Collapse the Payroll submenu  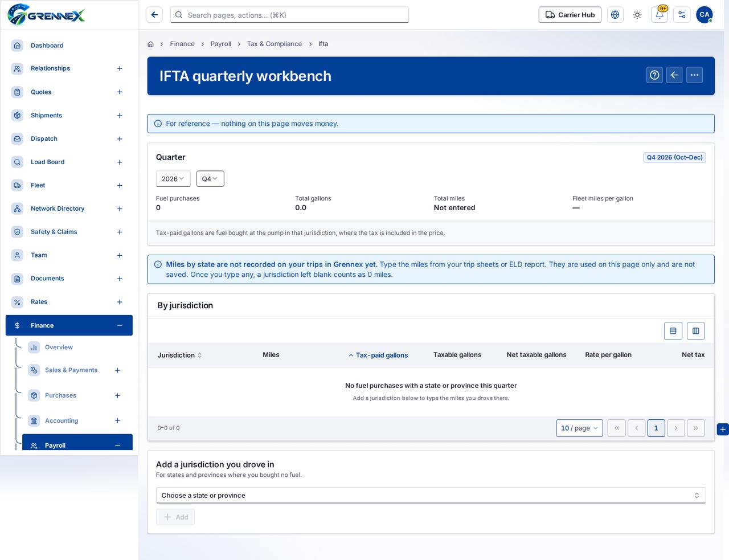pos(117,446)
